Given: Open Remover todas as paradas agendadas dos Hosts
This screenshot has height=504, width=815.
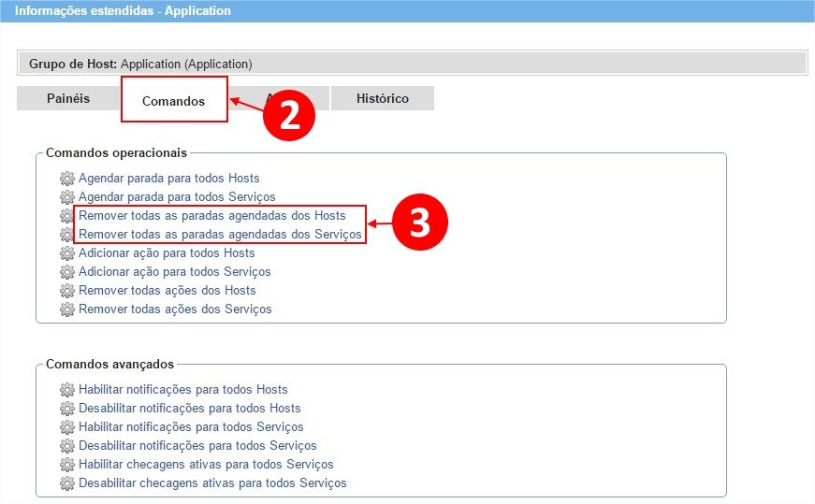Looking at the screenshot, I should tap(218, 216).
